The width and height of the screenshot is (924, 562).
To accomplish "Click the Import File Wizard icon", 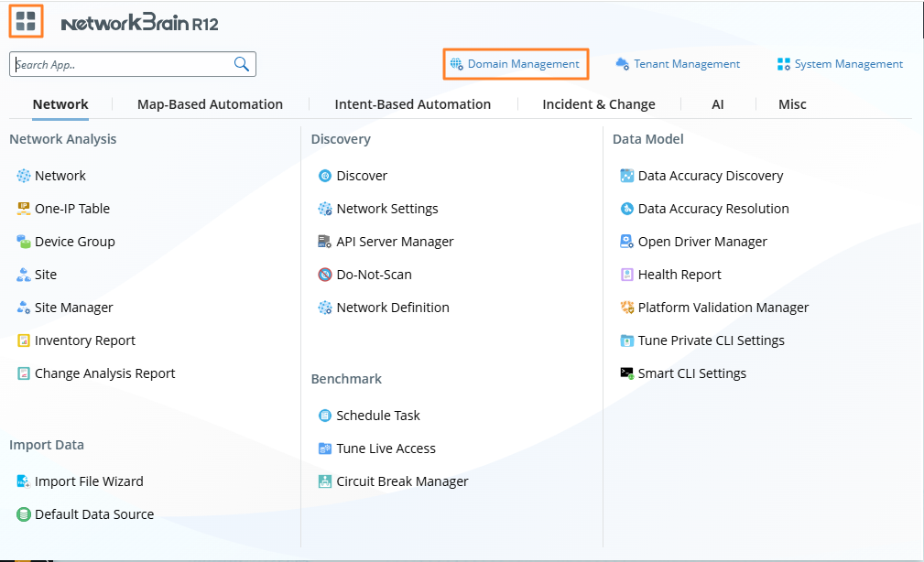I will point(24,481).
